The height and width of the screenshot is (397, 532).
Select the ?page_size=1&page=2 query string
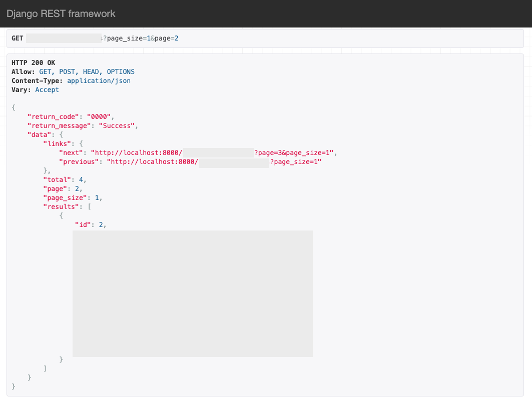pyautogui.click(x=141, y=38)
